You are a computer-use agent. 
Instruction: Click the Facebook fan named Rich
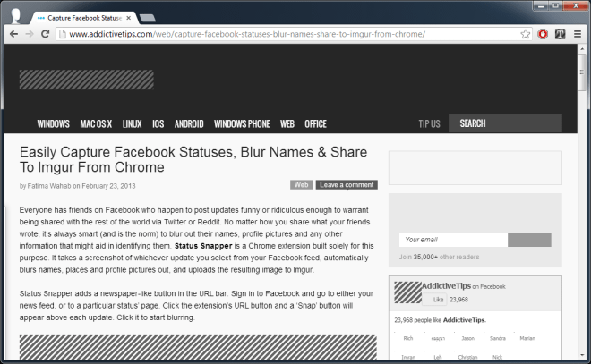[408, 338]
